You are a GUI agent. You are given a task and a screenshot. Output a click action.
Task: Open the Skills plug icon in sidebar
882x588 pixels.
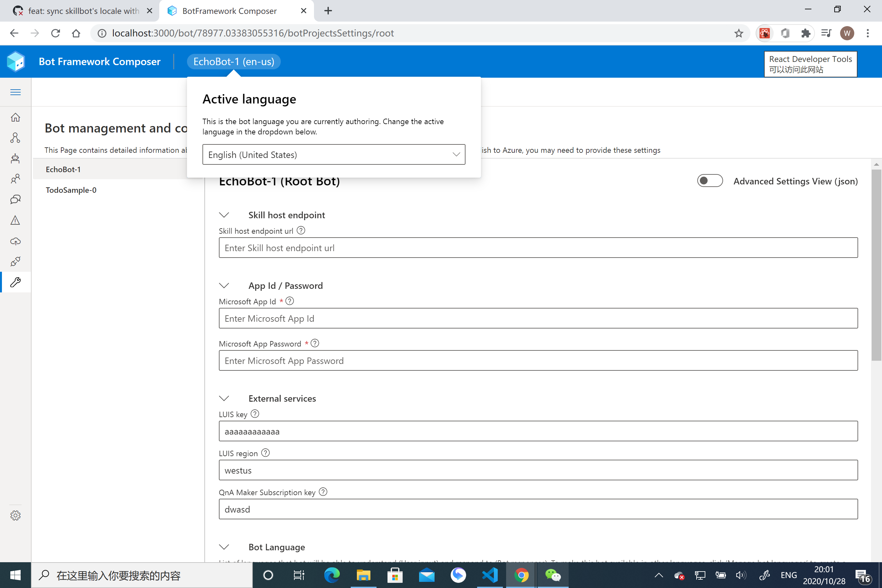pos(15,261)
